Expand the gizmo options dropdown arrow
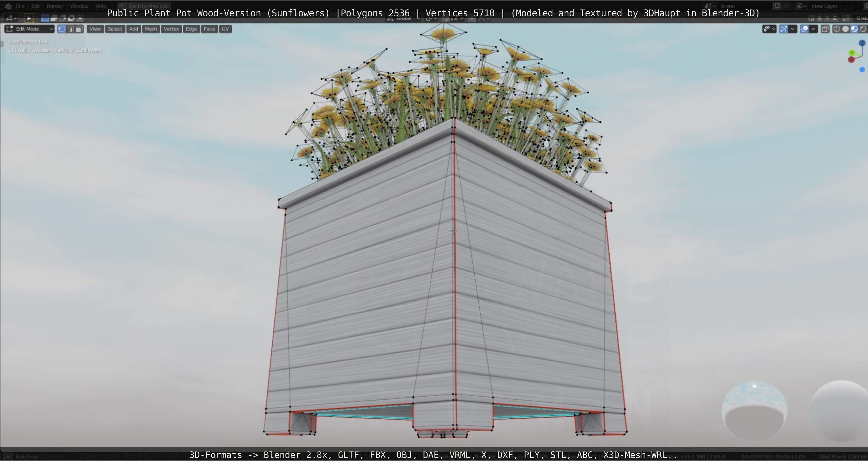Screen dimensions: 868x461 pos(793,29)
